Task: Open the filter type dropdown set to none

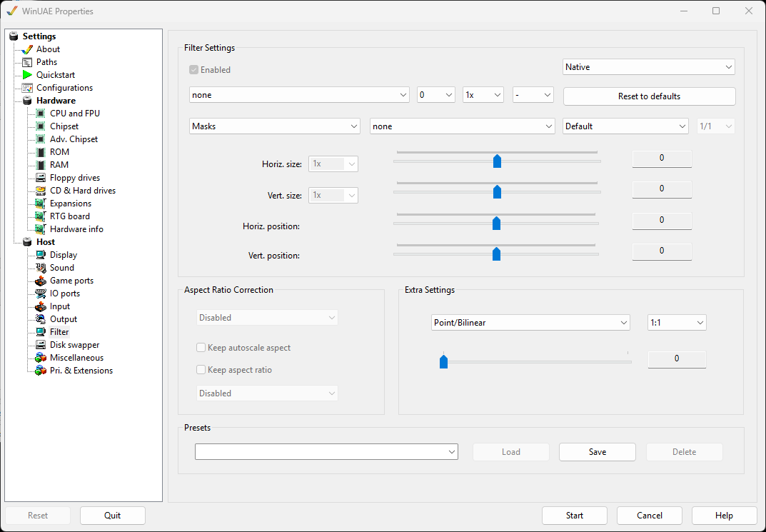Action: coord(299,95)
